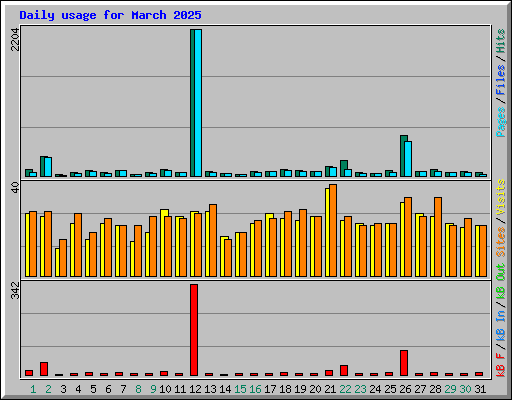Screen dimensions: 512x400
Task: Click day 23 on the x-axis
Action: pos(360,389)
